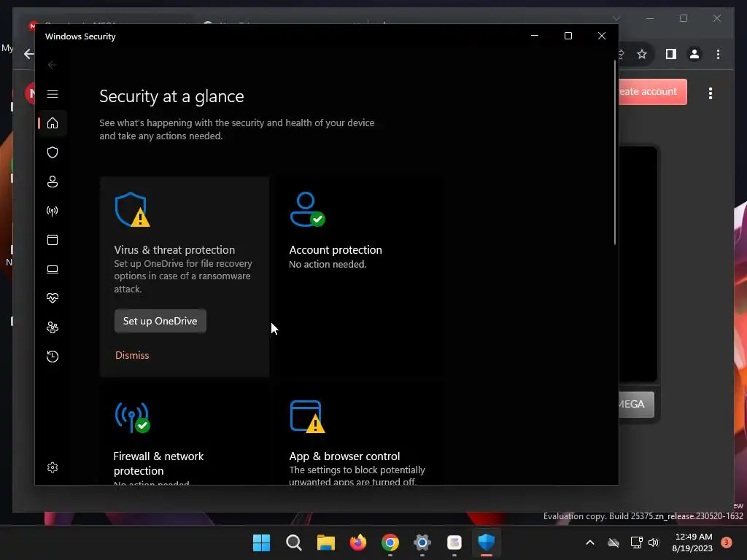Switch to Windows Security shield in the taskbar

coord(487,542)
